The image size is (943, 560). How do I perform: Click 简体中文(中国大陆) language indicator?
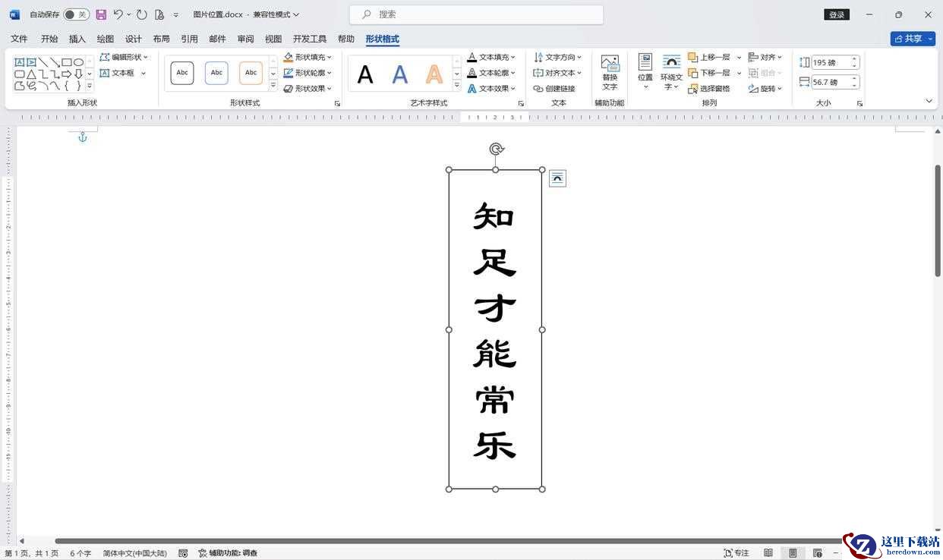point(135,553)
